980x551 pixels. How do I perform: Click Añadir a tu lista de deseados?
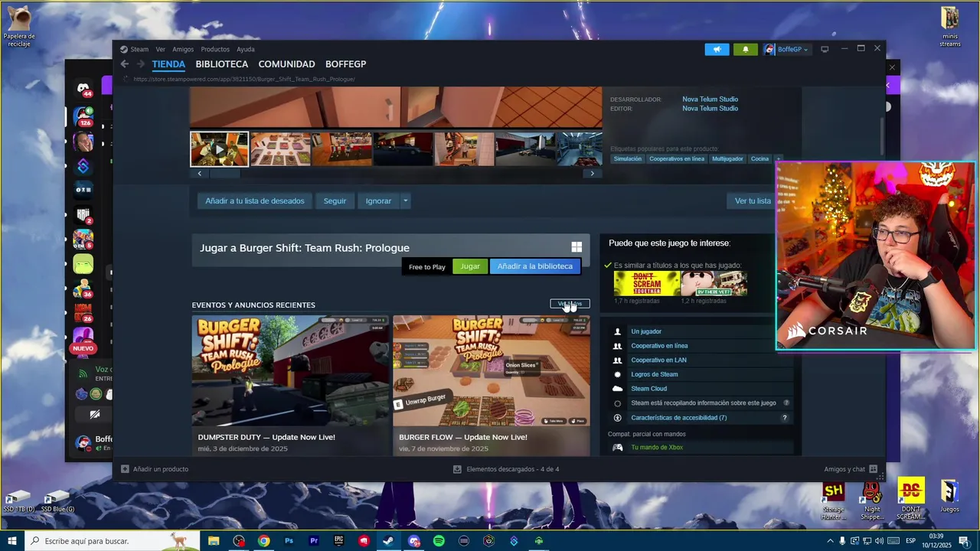click(255, 201)
